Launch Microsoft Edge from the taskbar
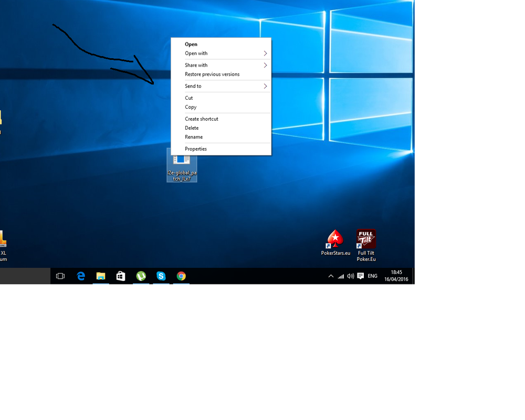The image size is (525, 420). click(x=81, y=276)
